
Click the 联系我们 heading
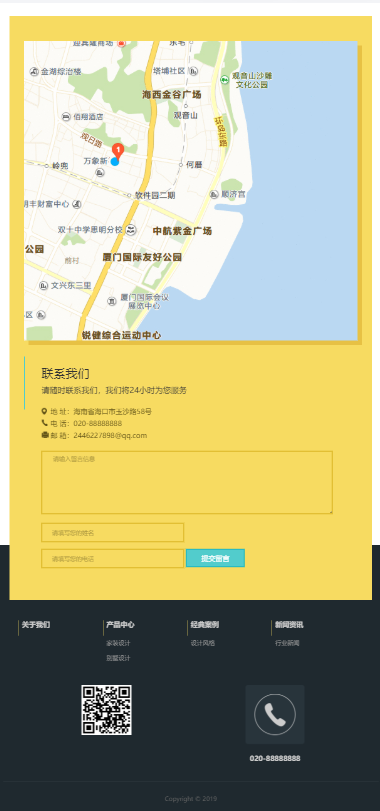click(x=66, y=373)
